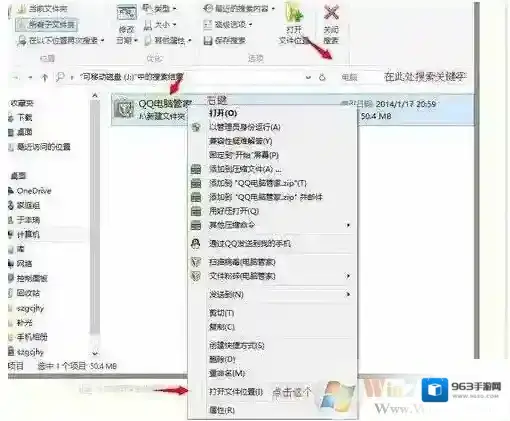The height and width of the screenshot is (421, 510).
Task: Open 下载 in the navigation pane
Action: (x=24, y=117)
